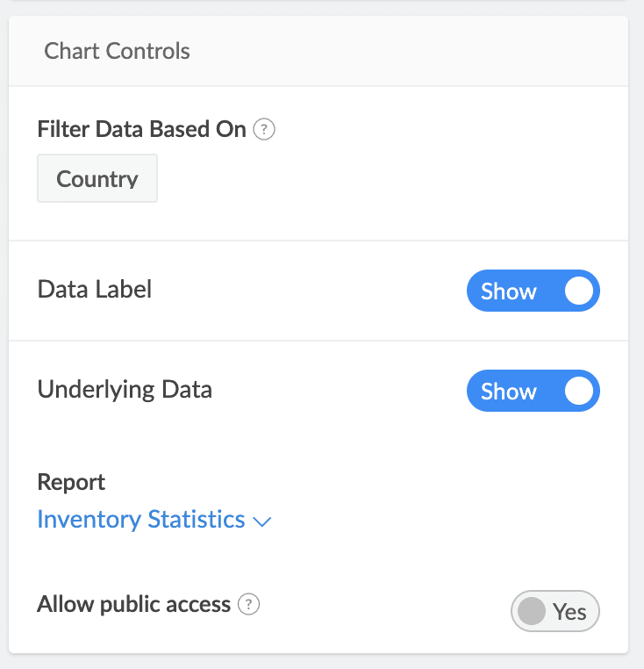Enable the Allow public access toggle
Screen dimensions: 644x669
click(x=555, y=611)
